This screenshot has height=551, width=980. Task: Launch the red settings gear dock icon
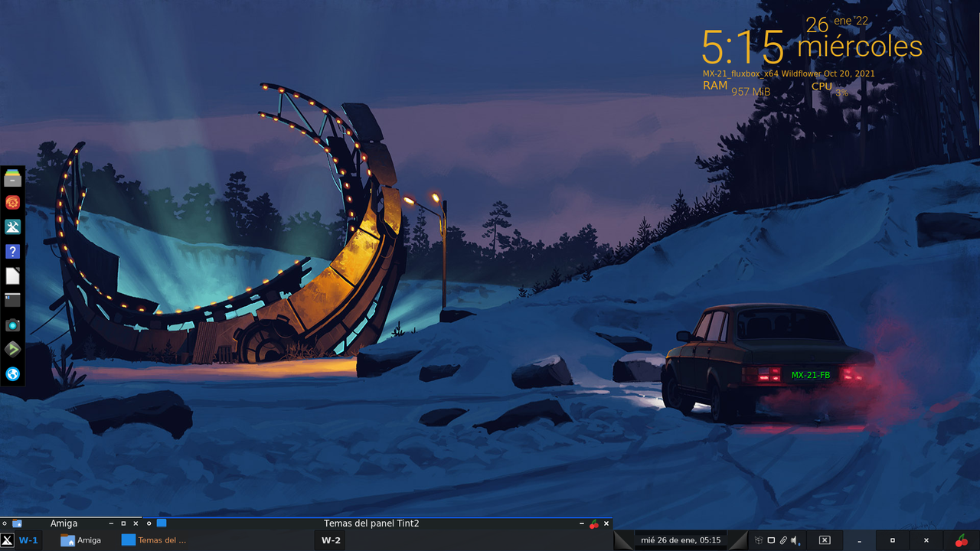[x=13, y=203]
